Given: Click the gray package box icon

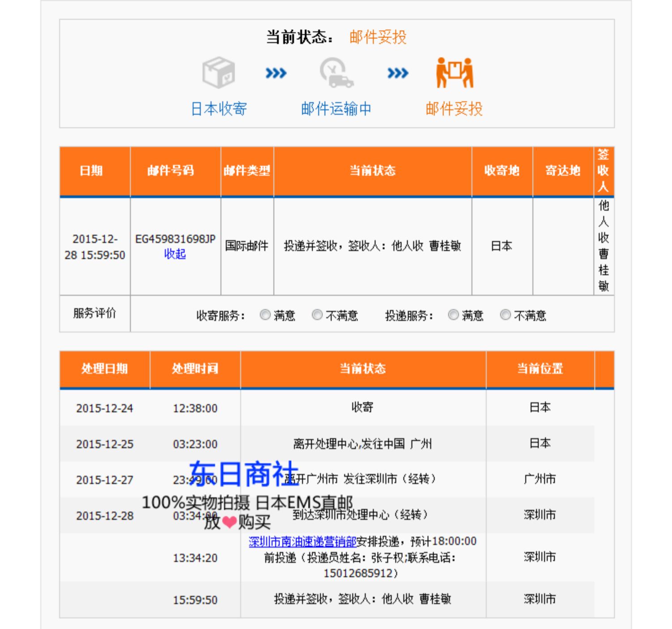Looking at the screenshot, I should click(219, 72).
